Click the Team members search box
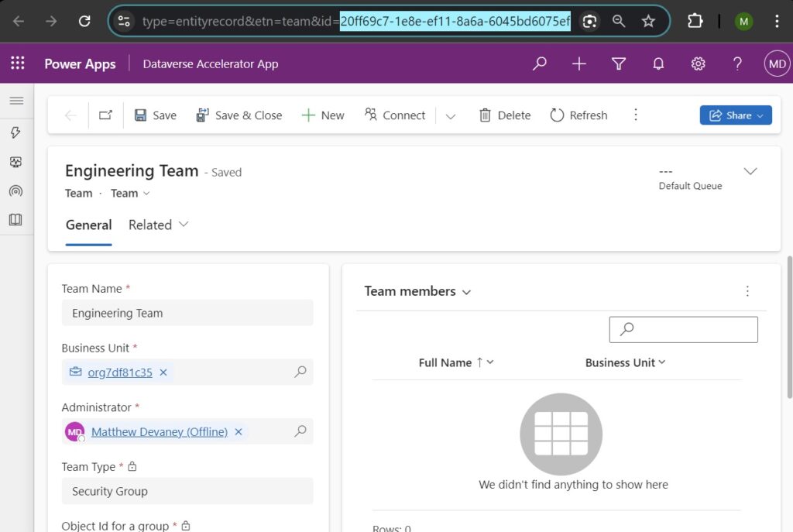793x532 pixels. coord(683,330)
